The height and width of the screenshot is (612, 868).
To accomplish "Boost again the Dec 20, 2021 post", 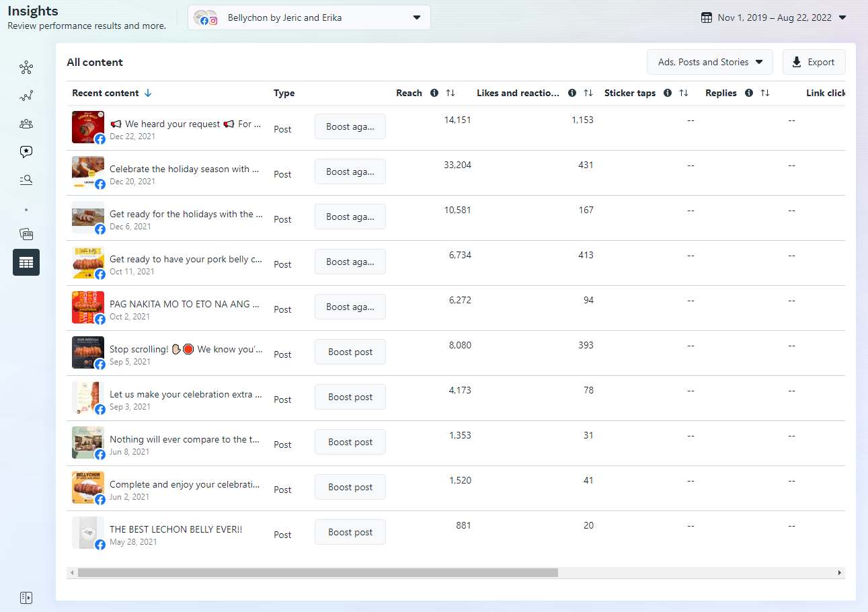I will click(350, 171).
